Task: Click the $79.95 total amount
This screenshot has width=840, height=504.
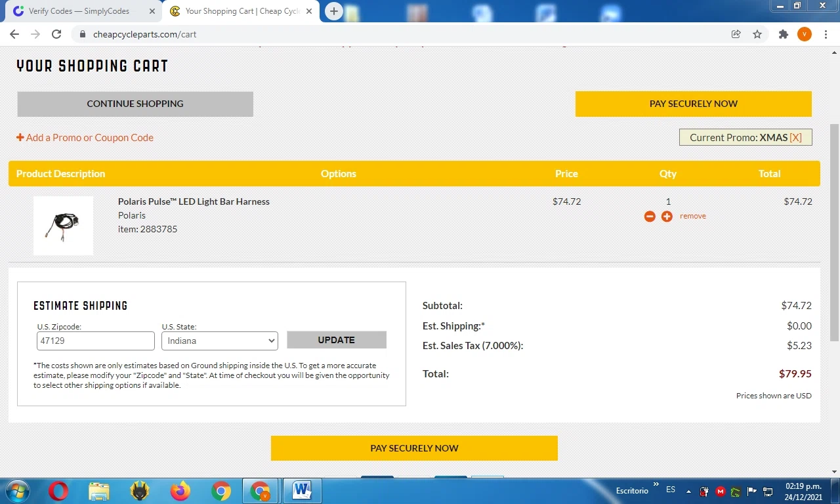Action: pyautogui.click(x=795, y=374)
